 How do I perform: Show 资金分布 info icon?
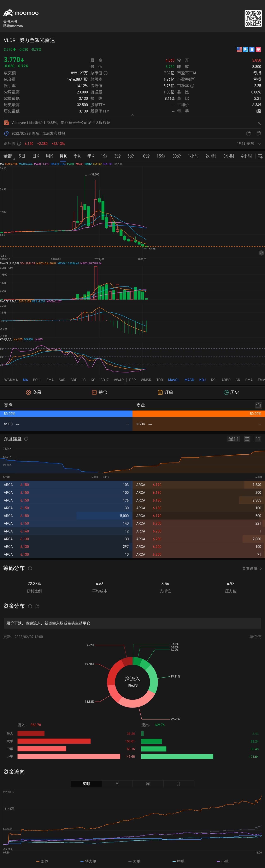(x=30, y=606)
